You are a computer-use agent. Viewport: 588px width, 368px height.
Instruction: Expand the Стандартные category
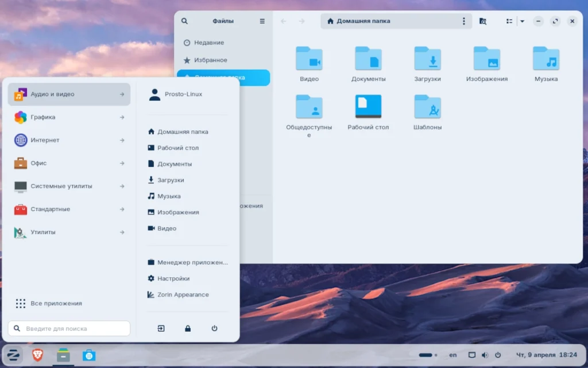point(69,209)
